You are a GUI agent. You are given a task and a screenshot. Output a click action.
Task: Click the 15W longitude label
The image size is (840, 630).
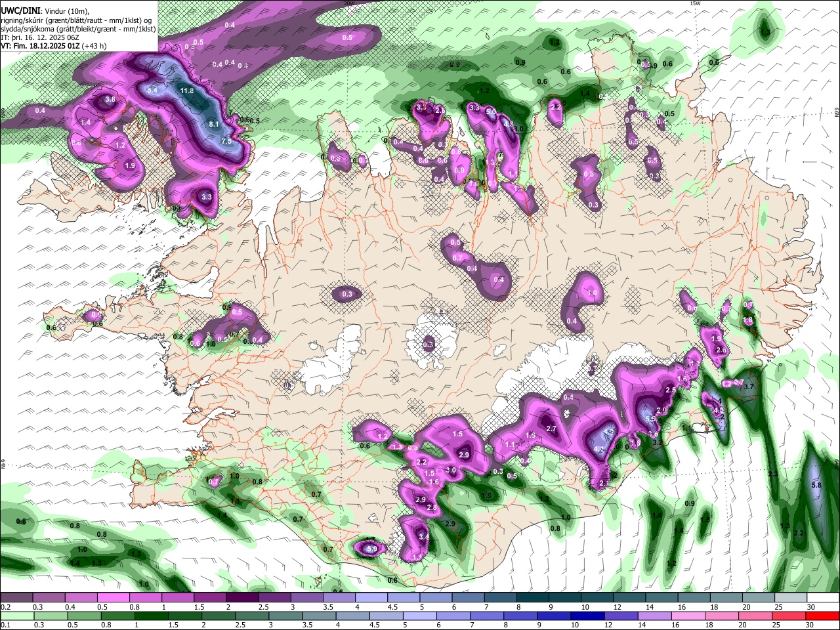(695, 3)
